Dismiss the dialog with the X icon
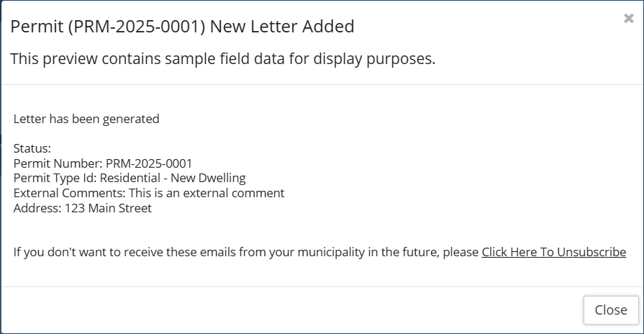 coord(628,19)
